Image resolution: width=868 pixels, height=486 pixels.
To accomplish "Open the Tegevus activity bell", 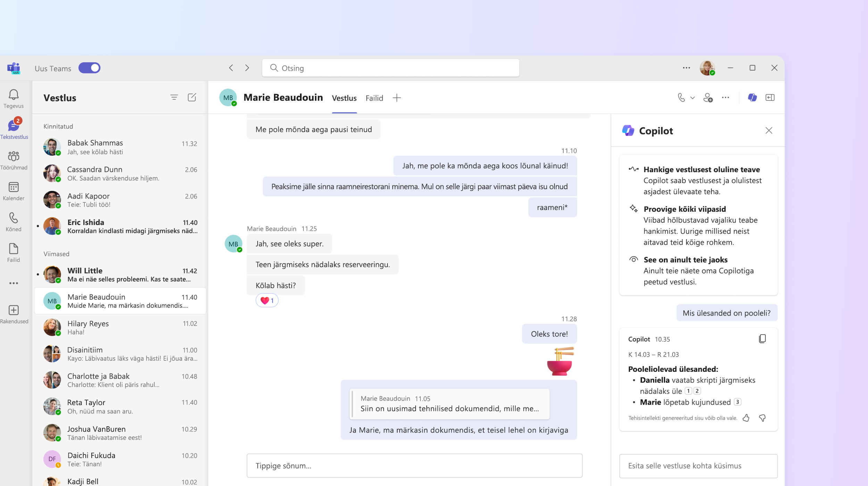I will click(x=14, y=99).
